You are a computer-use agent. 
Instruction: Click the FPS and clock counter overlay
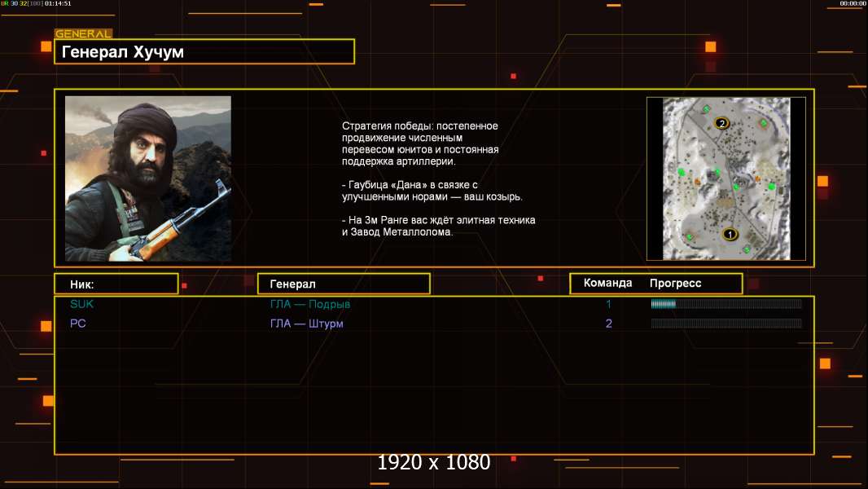tap(36, 3)
